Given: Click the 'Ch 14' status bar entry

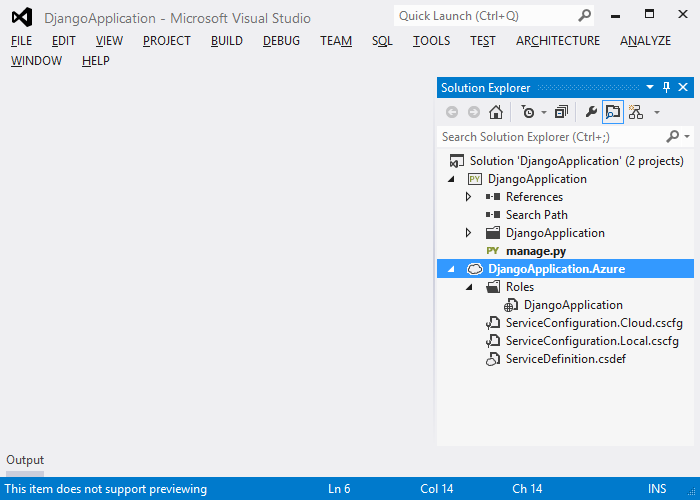Looking at the screenshot, I should click(x=527, y=489).
